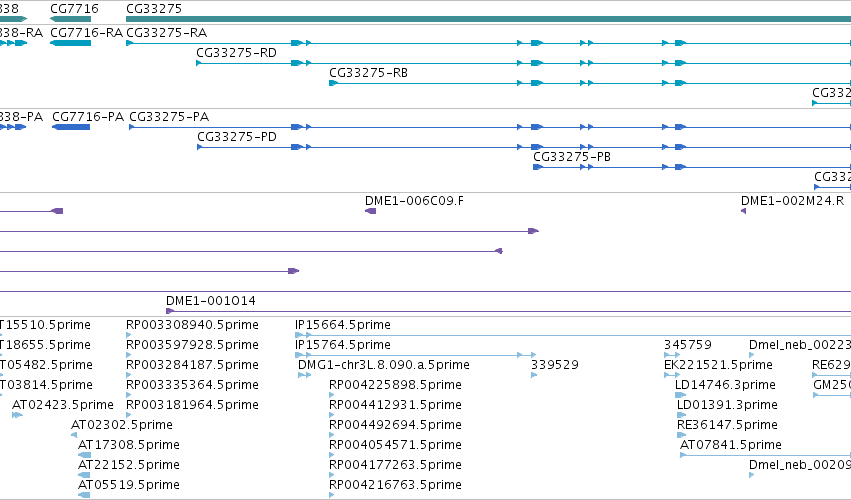This screenshot has width=851, height=500.
Task: Select the RP003284187.5prime EST label
Action: (192, 365)
